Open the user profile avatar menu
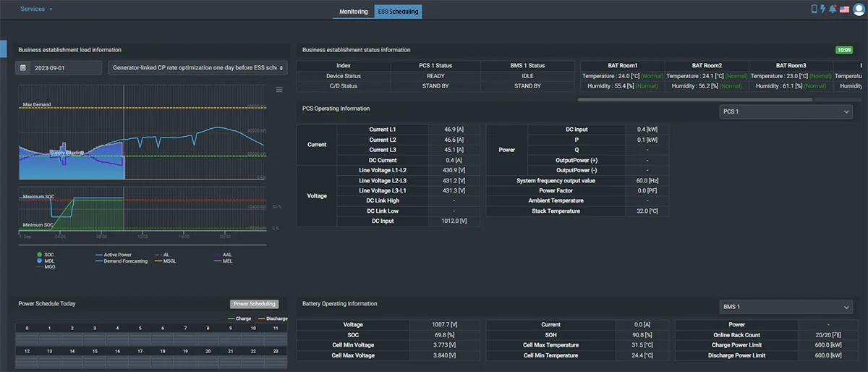The image size is (868, 372). click(859, 9)
